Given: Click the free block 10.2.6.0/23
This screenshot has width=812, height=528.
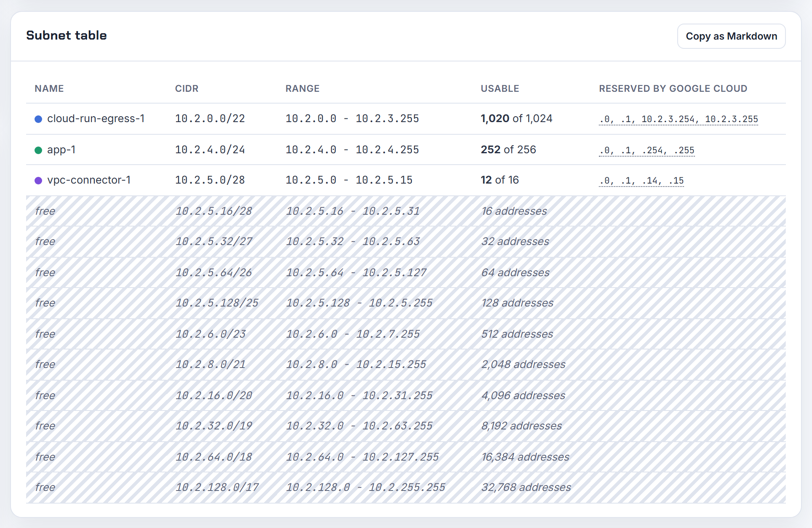Looking at the screenshot, I should click(x=406, y=334).
